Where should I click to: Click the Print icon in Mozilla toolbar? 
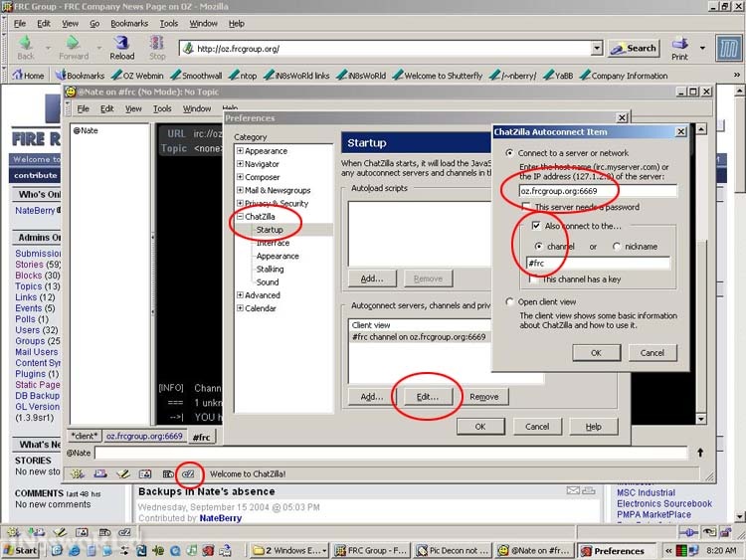coord(679,48)
